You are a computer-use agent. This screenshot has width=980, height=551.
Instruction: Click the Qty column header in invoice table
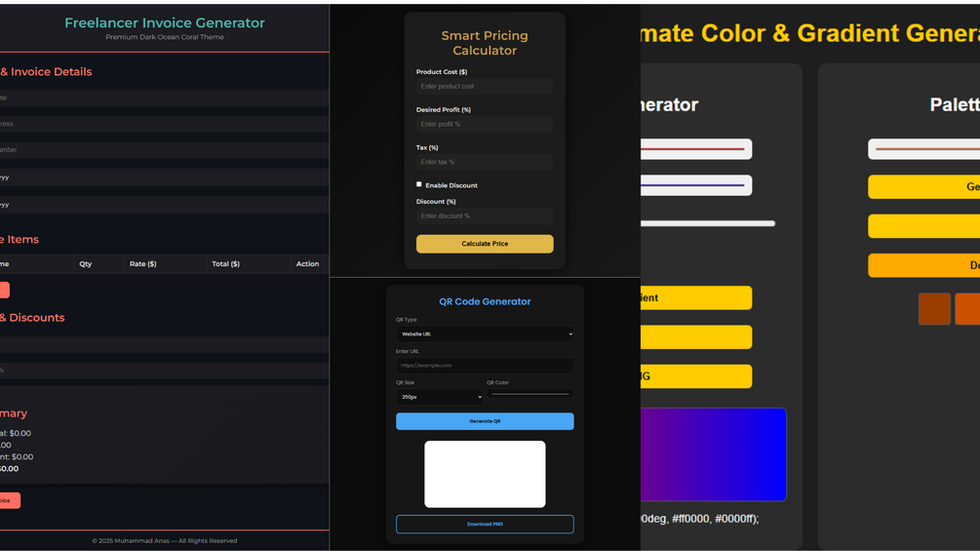(x=86, y=263)
